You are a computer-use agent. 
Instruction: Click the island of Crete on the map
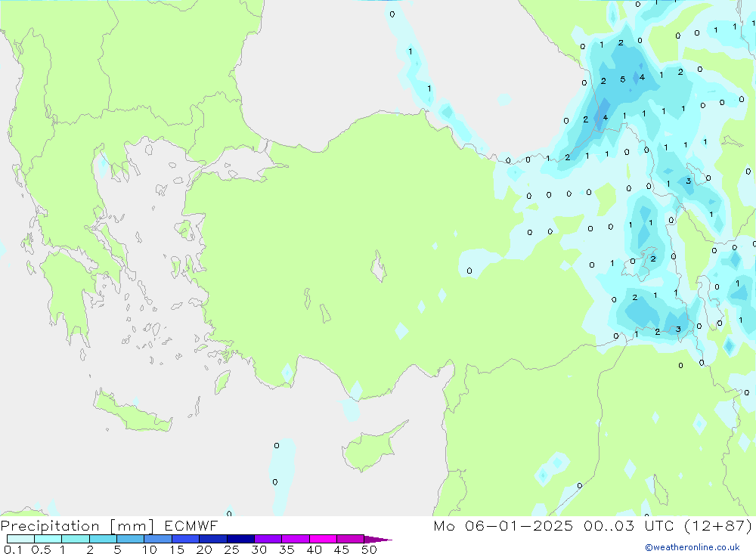[132, 411]
